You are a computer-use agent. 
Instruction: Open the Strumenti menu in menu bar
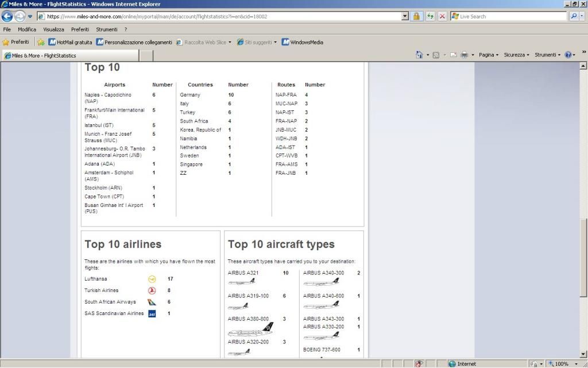pyautogui.click(x=107, y=29)
